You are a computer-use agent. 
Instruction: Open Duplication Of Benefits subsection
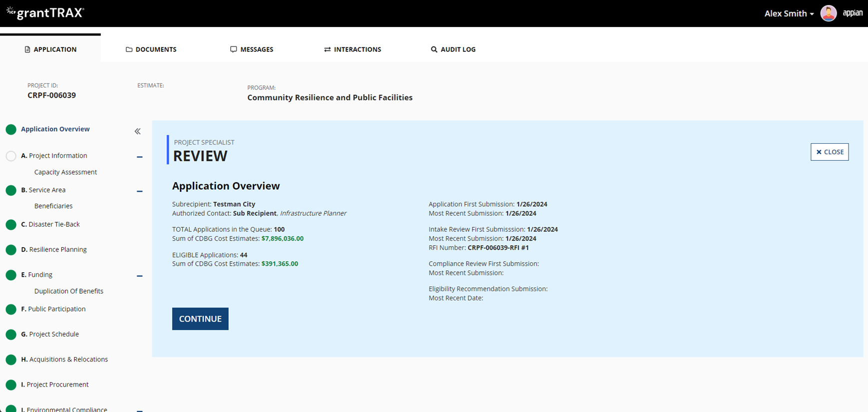coord(69,291)
